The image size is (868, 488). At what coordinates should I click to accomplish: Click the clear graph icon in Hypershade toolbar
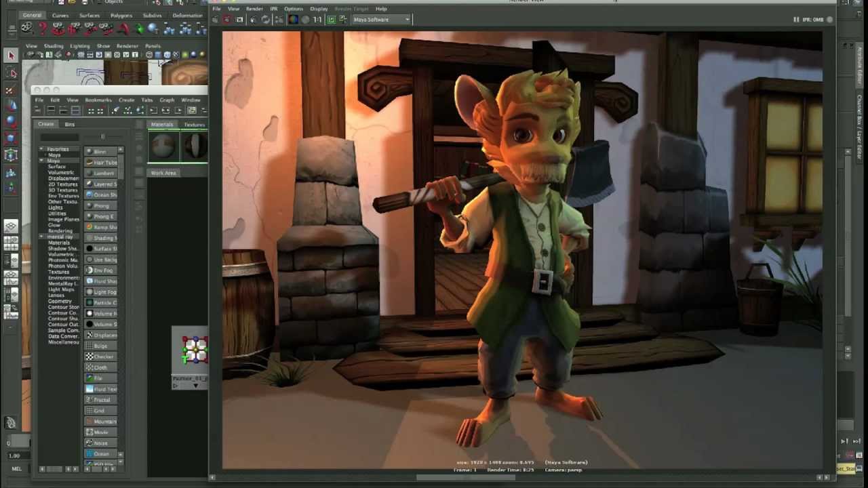[x=115, y=110]
